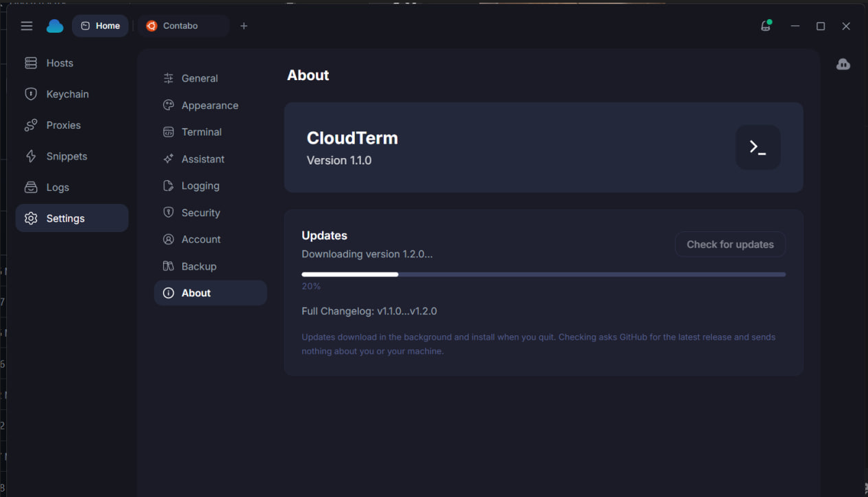This screenshot has width=868, height=497.
Task: Switch to the Contabo tab
Action: coord(182,26)
